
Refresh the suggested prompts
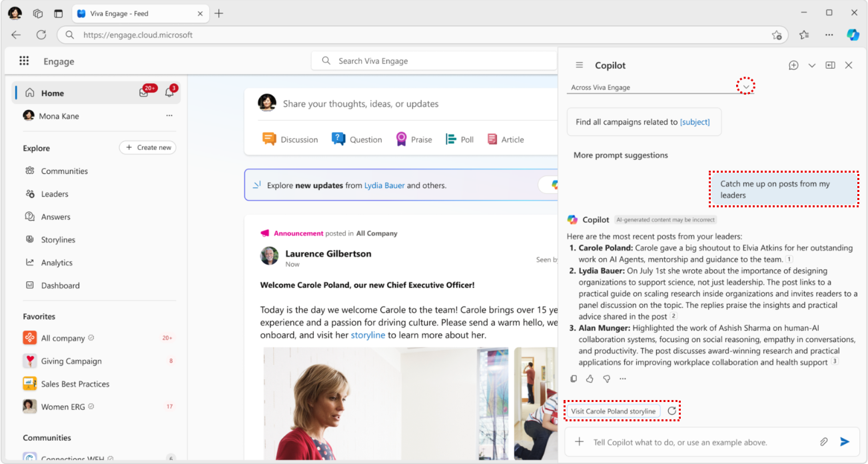point(671,411)
